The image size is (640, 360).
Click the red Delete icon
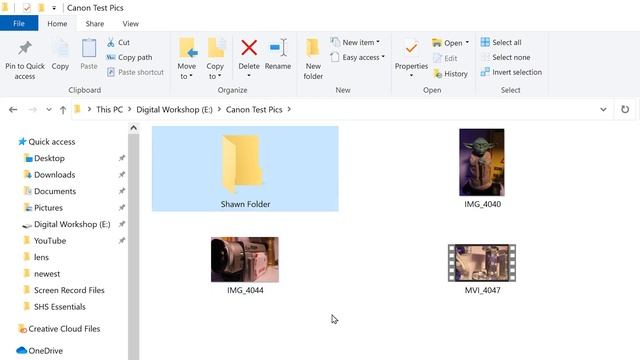[249, 48]
